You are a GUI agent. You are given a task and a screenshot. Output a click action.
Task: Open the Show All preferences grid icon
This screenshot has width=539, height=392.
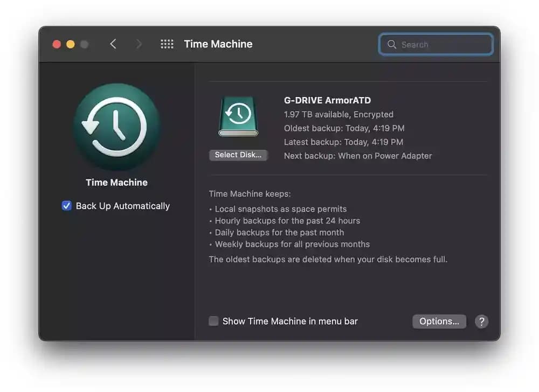pyautogui.click(x=167, y=44)
